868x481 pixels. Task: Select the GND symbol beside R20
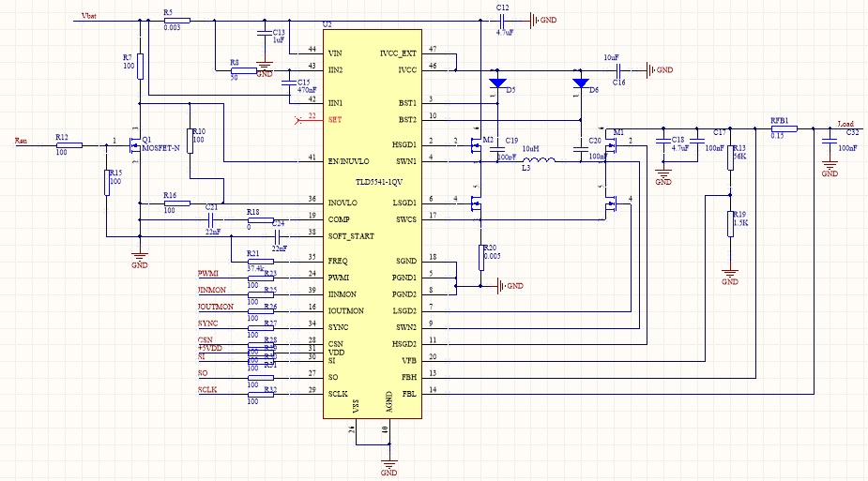510,286
